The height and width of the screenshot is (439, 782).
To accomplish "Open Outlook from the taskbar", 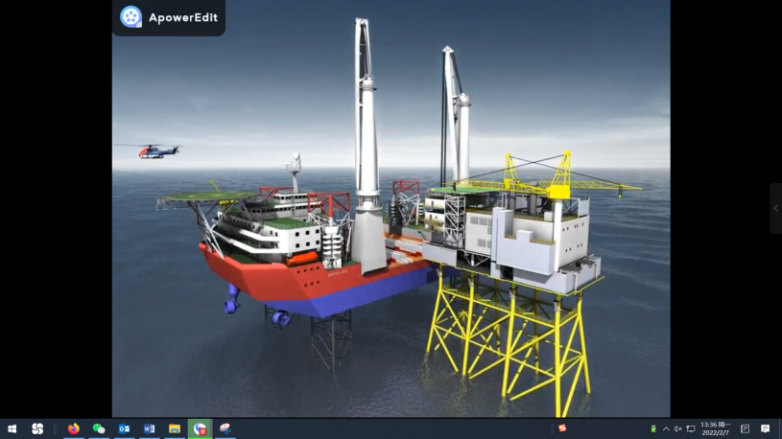I will click(124, 429).
